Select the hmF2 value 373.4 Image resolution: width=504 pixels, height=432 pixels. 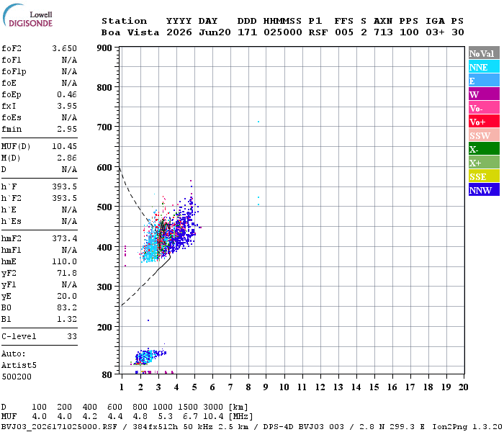click(x=65, y=238)
